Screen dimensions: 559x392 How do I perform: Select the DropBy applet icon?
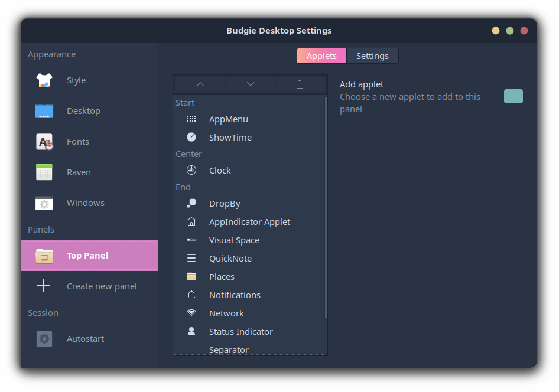click(x=191, y=204)
